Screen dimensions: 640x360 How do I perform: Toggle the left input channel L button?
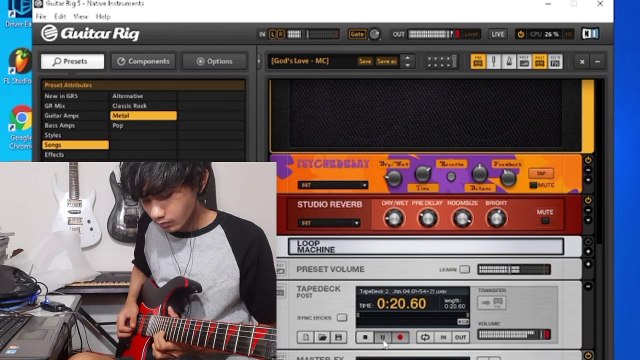[273, 34]
